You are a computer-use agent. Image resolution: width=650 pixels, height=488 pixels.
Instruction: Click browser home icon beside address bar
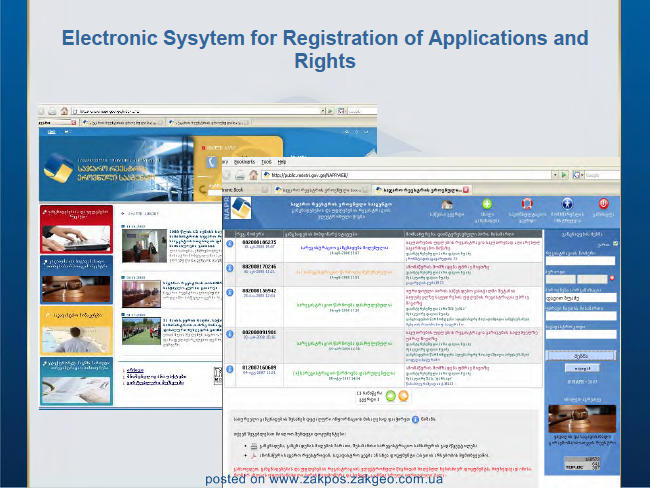click(x=253, y=175)
